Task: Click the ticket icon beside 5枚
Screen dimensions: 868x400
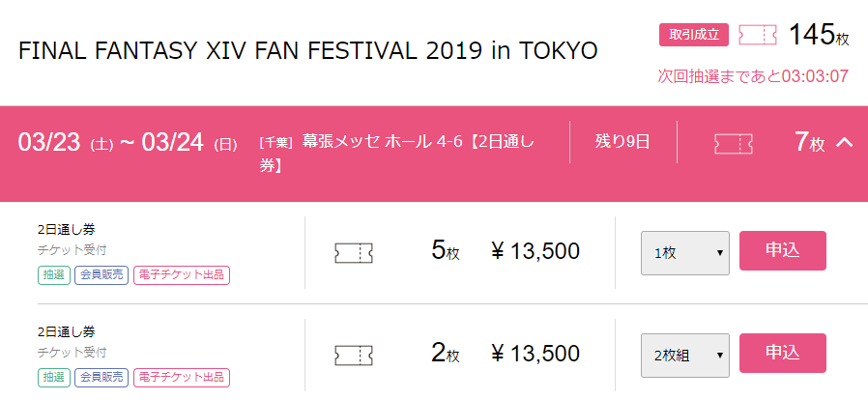Action: pos(353,253)
